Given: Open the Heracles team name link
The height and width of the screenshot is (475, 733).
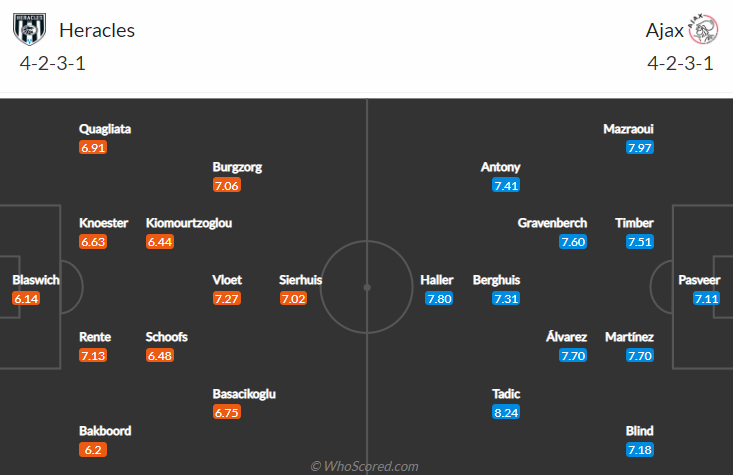Looking at the screenshot, I should [x=97, y=30].
